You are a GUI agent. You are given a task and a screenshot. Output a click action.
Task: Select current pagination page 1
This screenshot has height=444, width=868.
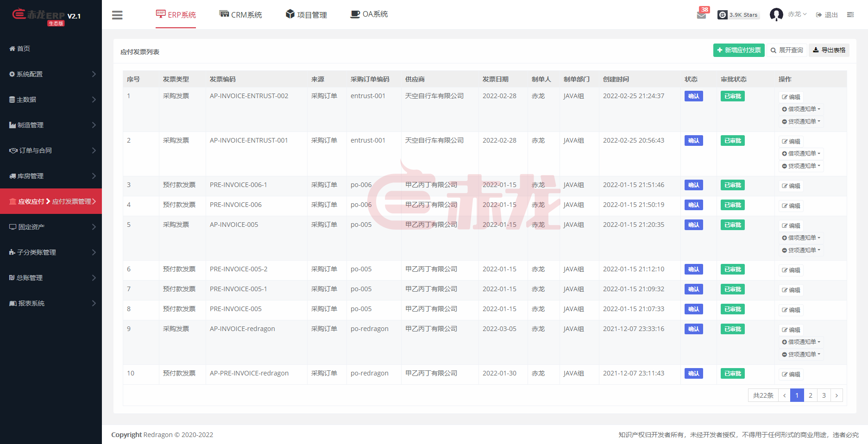pyautogui.click(x=797, y=395)
